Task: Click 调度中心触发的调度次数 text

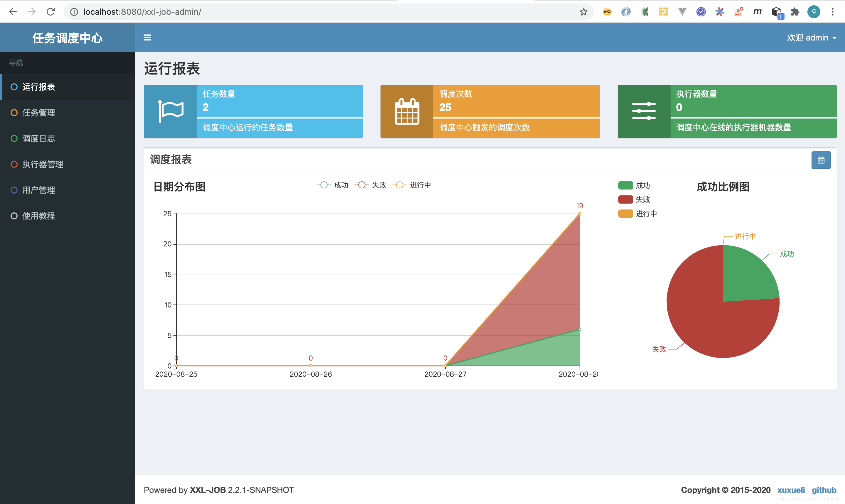Action: (x=484, y=127)
